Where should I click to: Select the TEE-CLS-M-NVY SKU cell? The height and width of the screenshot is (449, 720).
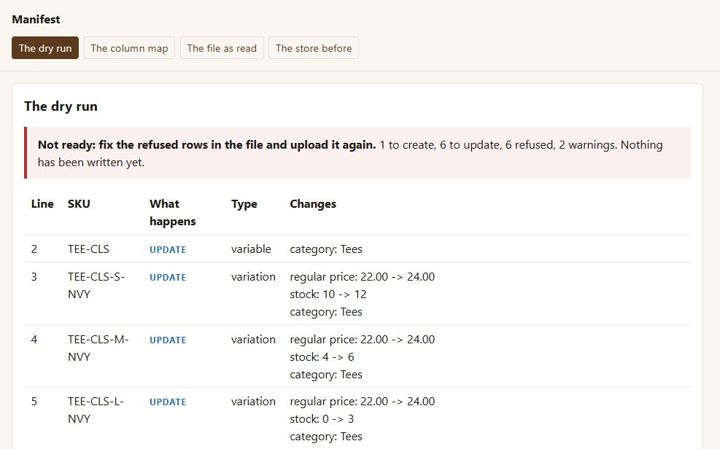point(98,348)
